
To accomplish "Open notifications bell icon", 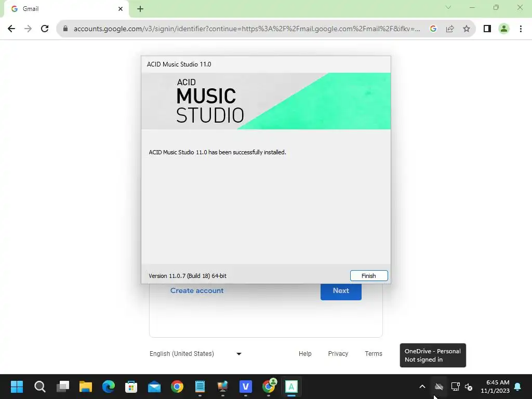I will 518,387.
